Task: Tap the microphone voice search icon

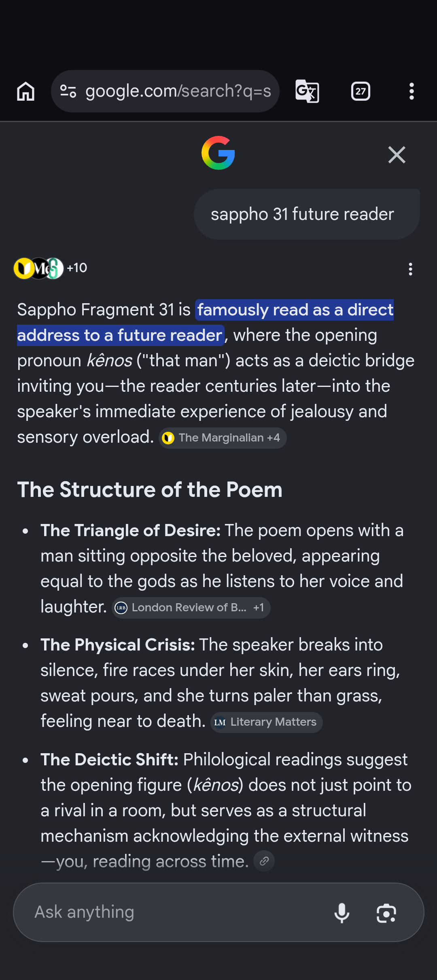Action: tap(342, 913)
